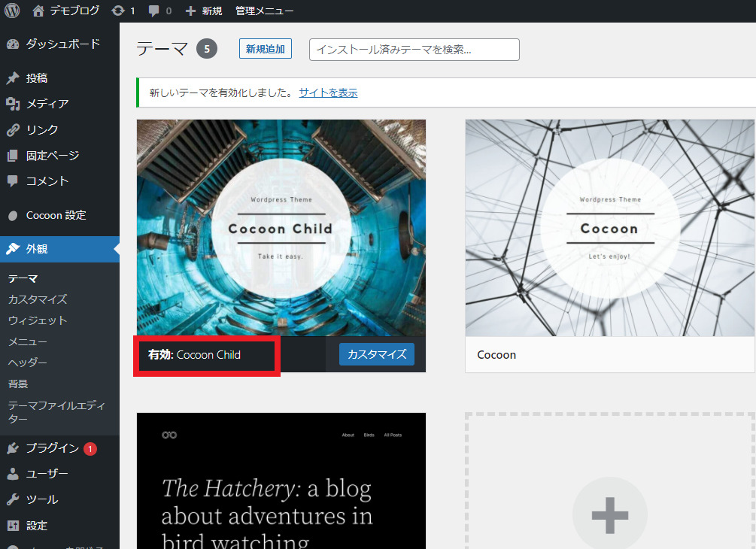The width and height of the screenshot is (756, 549).
Task: Select the Cocoon theme thumbnail
Action: click(609, 228)
